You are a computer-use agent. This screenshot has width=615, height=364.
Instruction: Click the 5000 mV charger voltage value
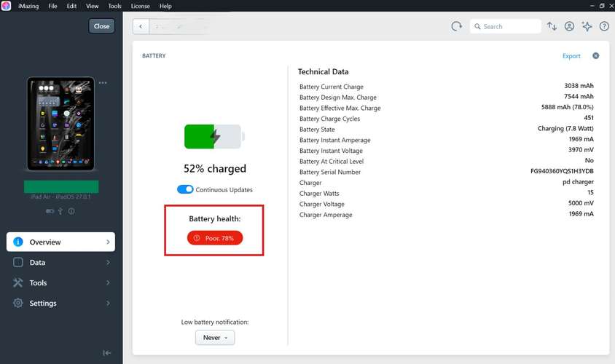[x=581, y=203]
